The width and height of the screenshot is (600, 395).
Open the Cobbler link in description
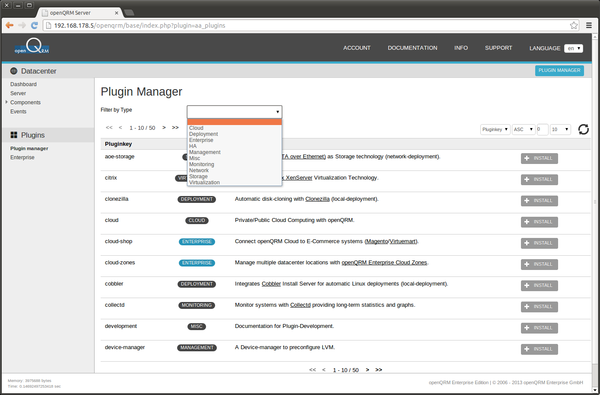(271, 284)
